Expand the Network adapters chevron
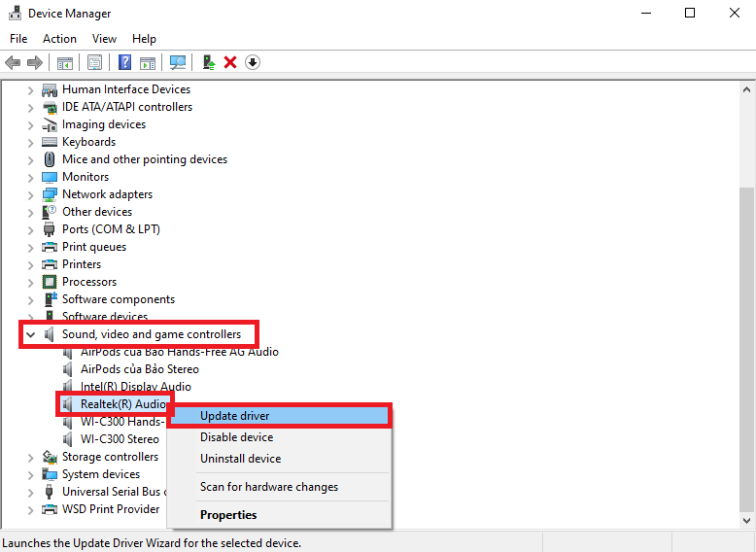 click(30, 194)
